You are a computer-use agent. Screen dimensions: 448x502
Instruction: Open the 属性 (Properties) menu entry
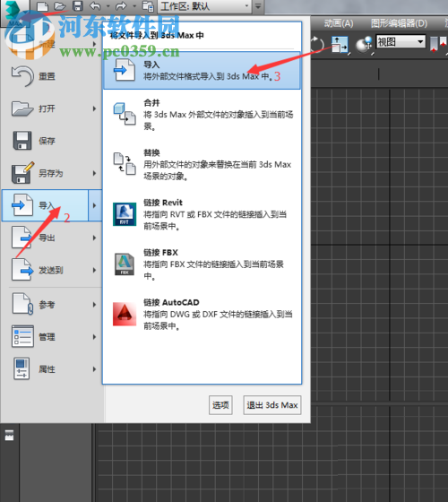click(x=52, y=369)
